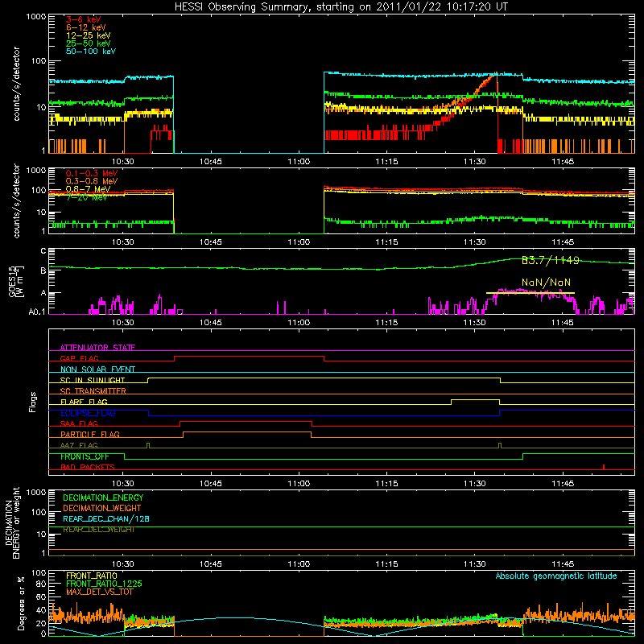This screenshot has width=644, height=644.
Task: Select the 25-50 keV legend label
Action: (89, 43)
